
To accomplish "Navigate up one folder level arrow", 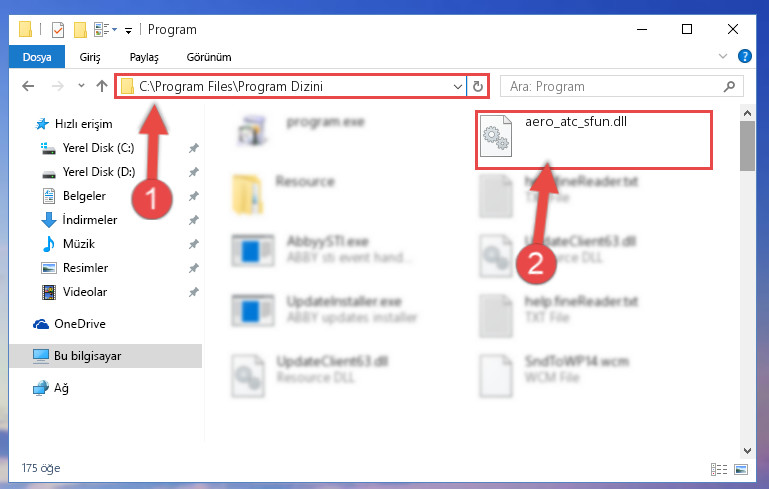I will (x=102, y=86).
